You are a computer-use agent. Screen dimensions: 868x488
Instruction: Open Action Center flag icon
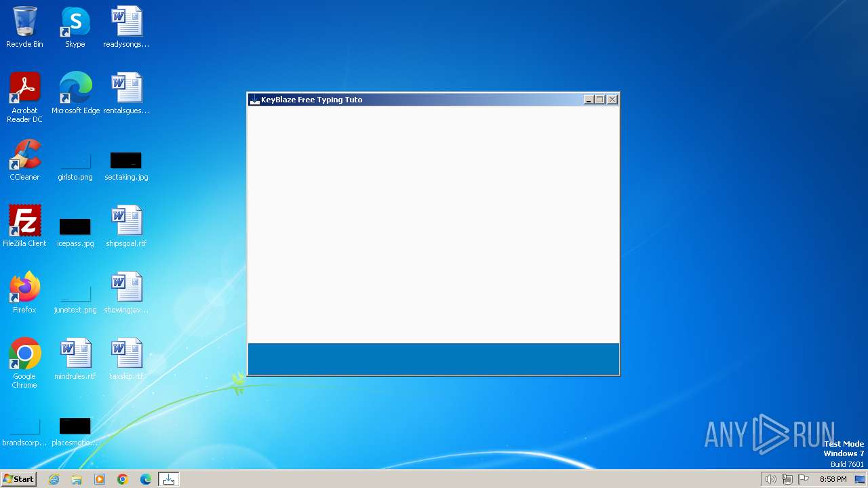click(804, 479)
